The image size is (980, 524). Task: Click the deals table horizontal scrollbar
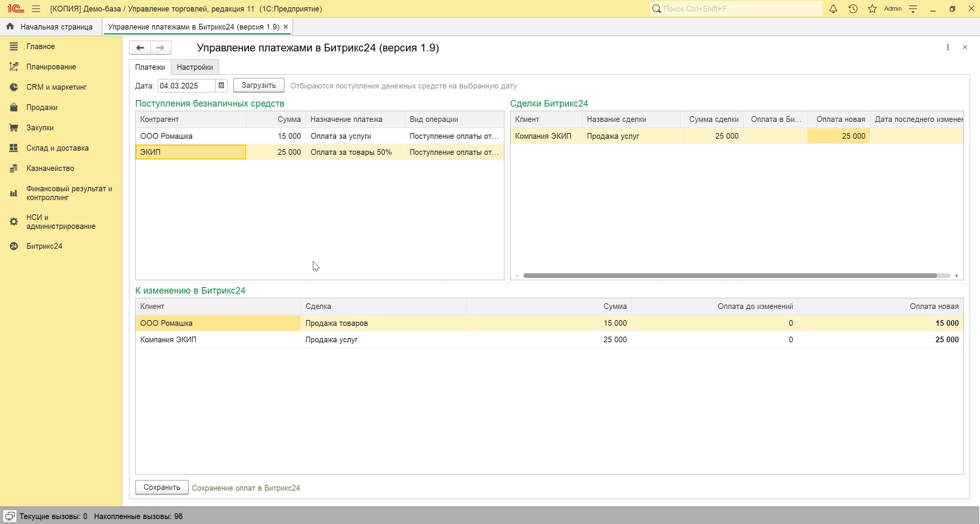click(730, 276)
